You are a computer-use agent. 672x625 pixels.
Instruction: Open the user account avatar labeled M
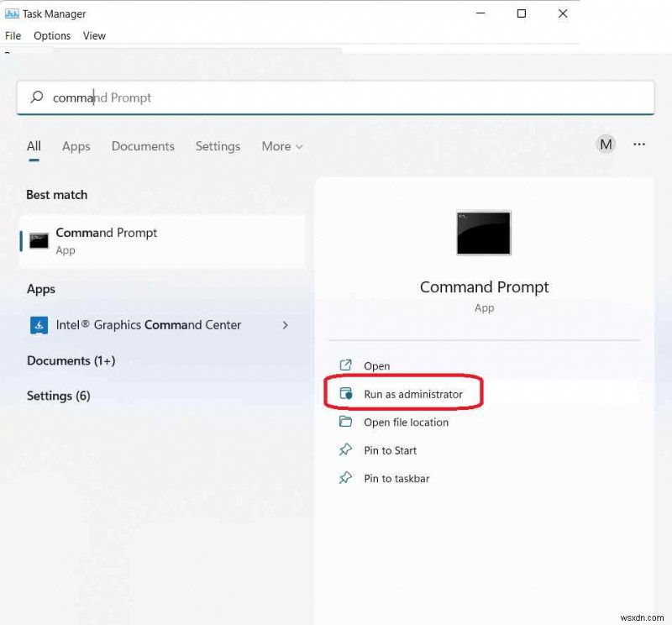(606, 144)
